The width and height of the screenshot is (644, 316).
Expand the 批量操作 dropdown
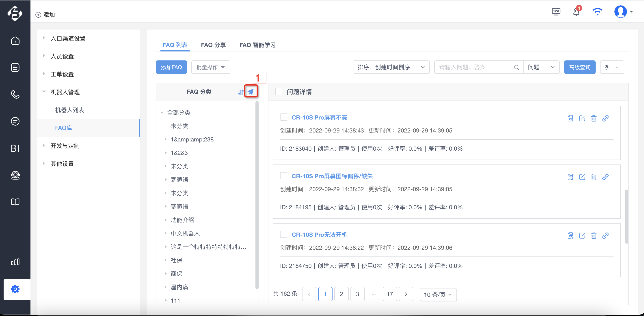211,67
